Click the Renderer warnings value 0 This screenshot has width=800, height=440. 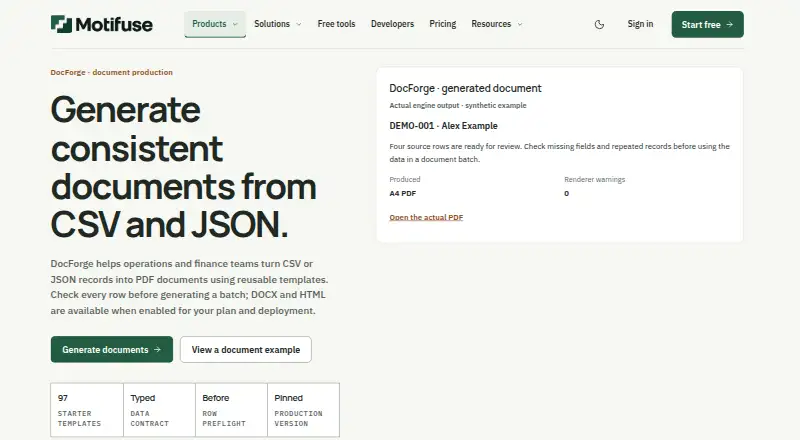coord(566,193)
